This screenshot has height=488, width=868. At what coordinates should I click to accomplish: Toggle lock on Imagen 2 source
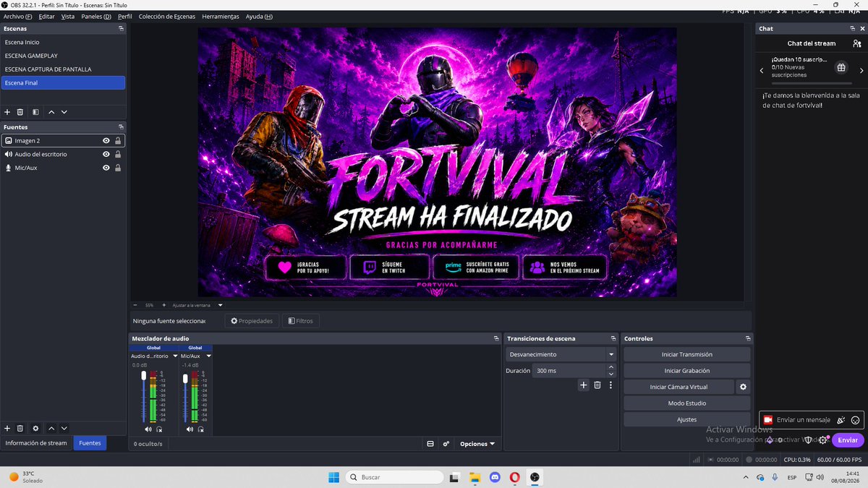(118, 141)
